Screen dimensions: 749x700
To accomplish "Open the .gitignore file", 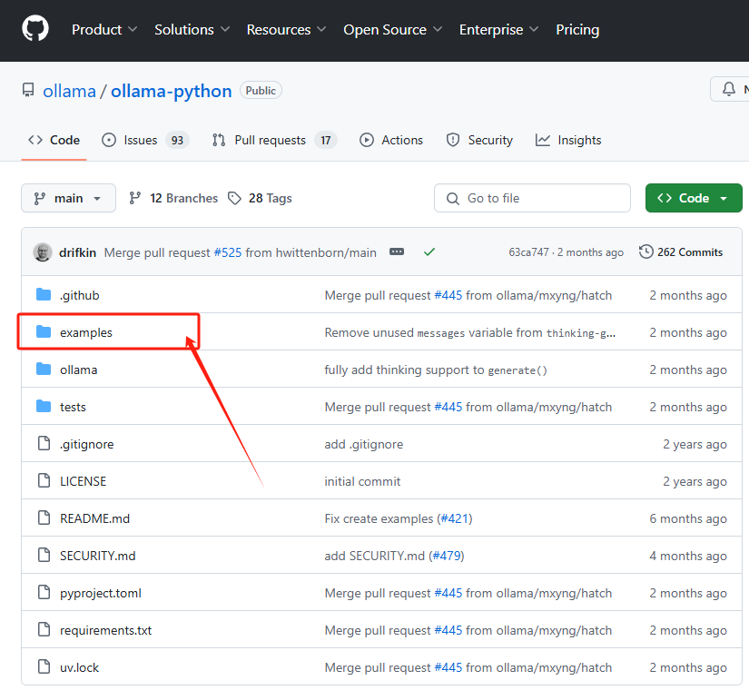I will pyautogui.click(x=86, y=444).
